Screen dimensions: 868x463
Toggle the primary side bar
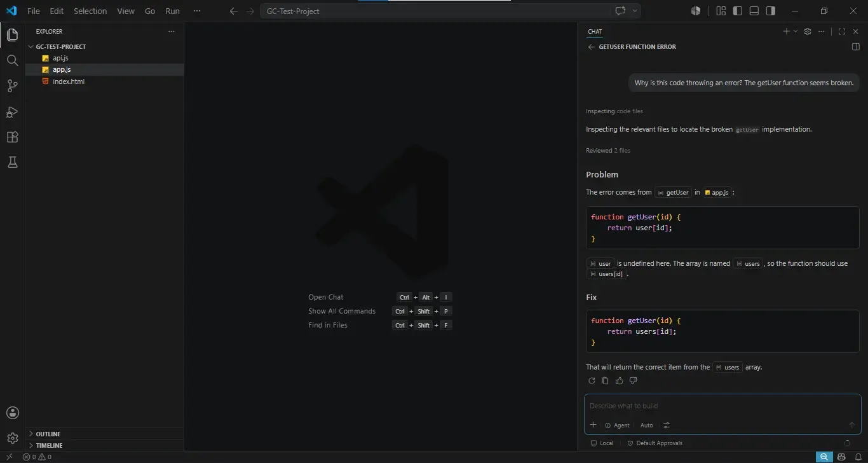click(x=737, y=11)
